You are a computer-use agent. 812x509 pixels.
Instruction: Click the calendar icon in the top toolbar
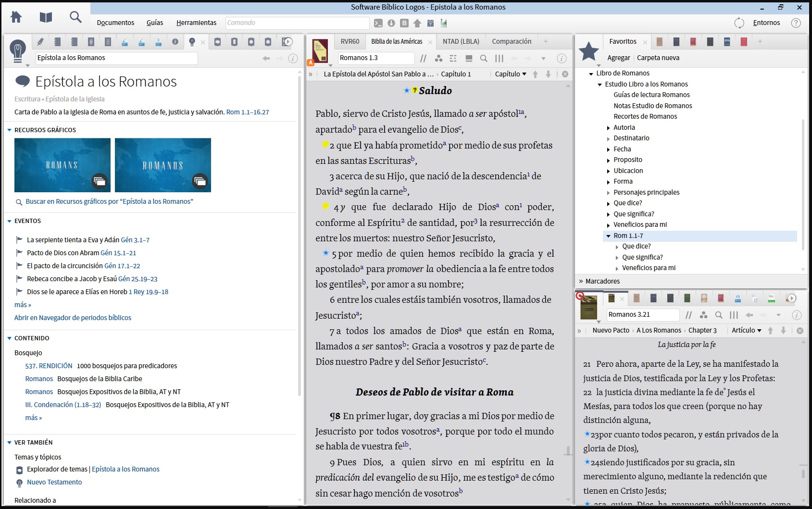(430, 23)
